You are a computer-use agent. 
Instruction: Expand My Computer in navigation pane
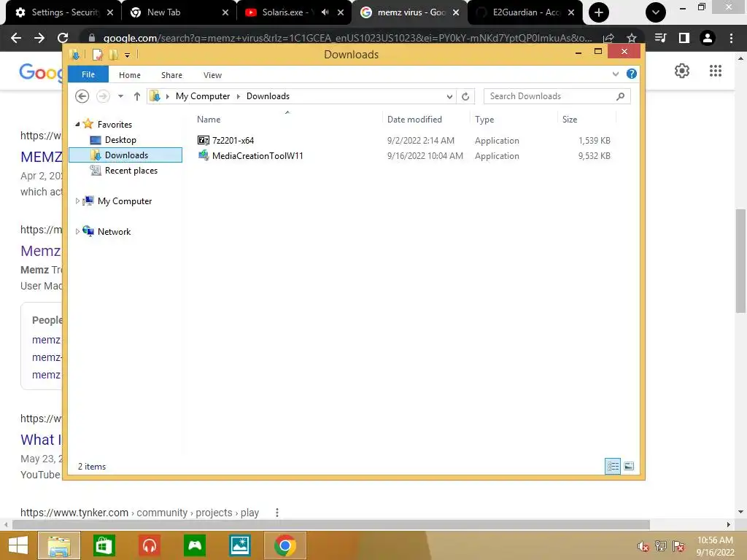pos(77,201)
